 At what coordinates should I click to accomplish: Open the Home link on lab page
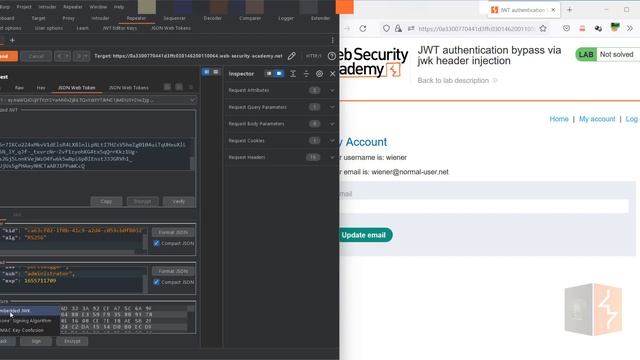click(x=559, y=119)
